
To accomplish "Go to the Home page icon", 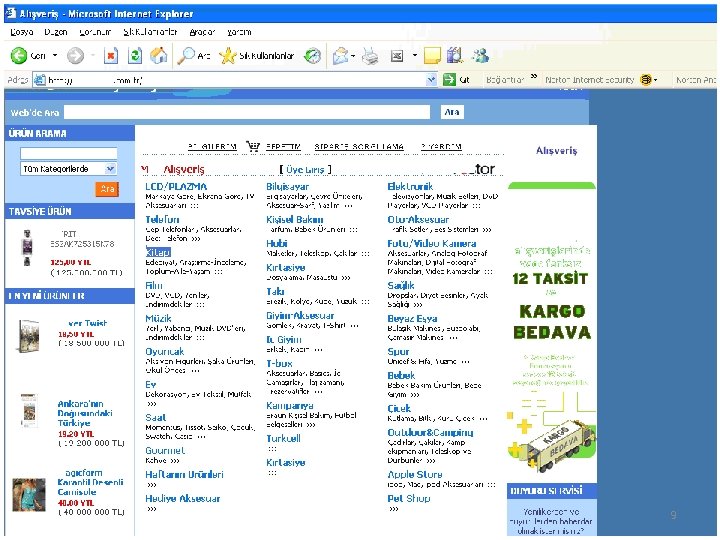I will [159, 56].
